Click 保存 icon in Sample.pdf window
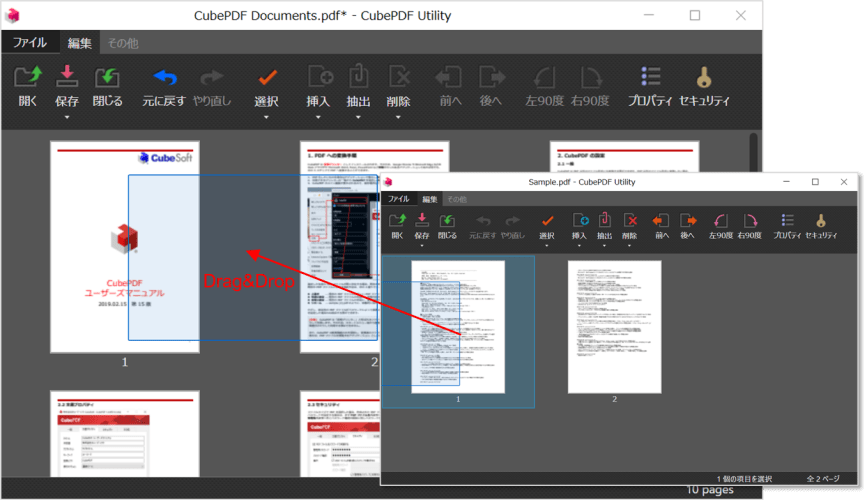This screenshot has width=865, height=500. (x=422, y=220)
